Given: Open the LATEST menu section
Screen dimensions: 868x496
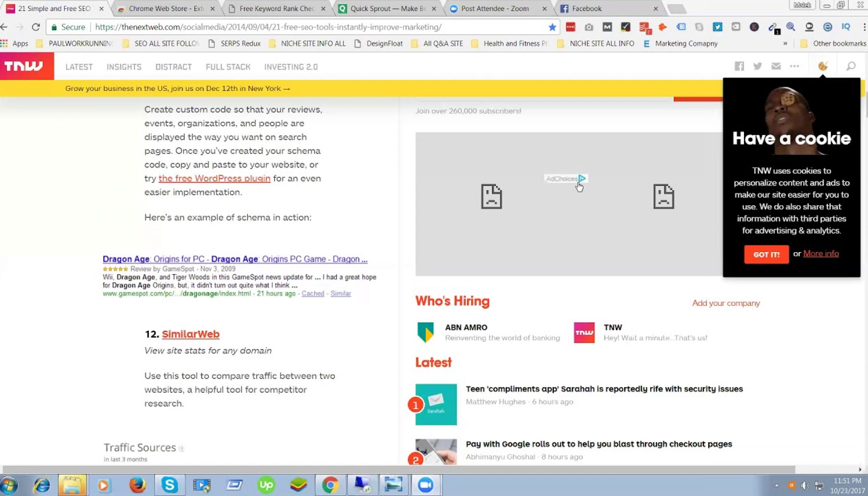Looking at the screenshot, I should (79, 67).
